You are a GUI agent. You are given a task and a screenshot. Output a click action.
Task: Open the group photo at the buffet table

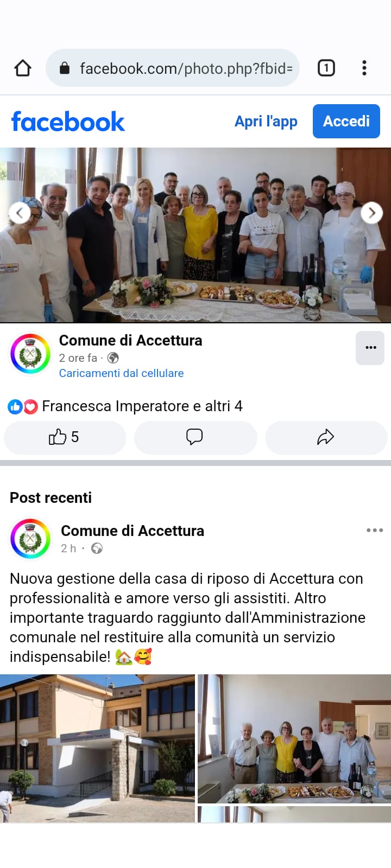point(195,235)
